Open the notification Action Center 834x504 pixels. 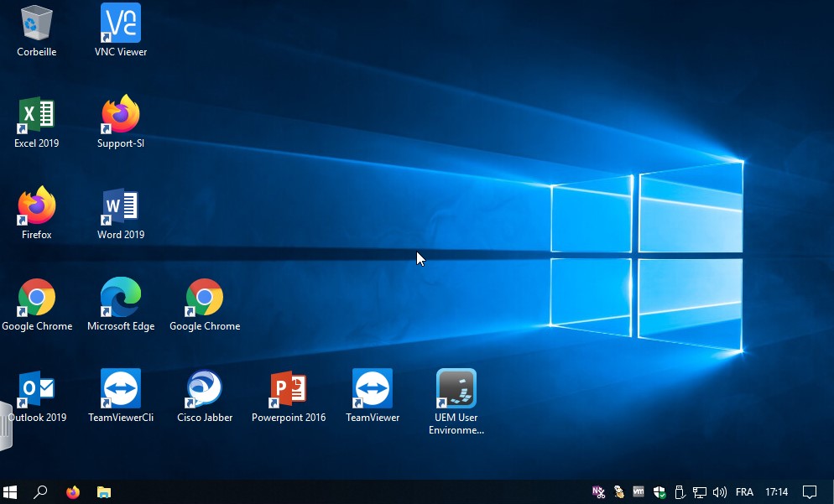(810, 492)
